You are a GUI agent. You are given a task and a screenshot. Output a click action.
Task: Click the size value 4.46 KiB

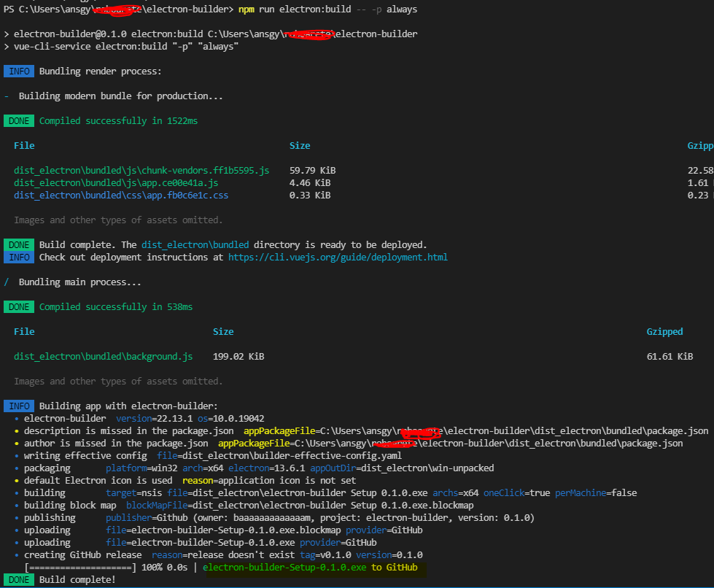[310, 182]
